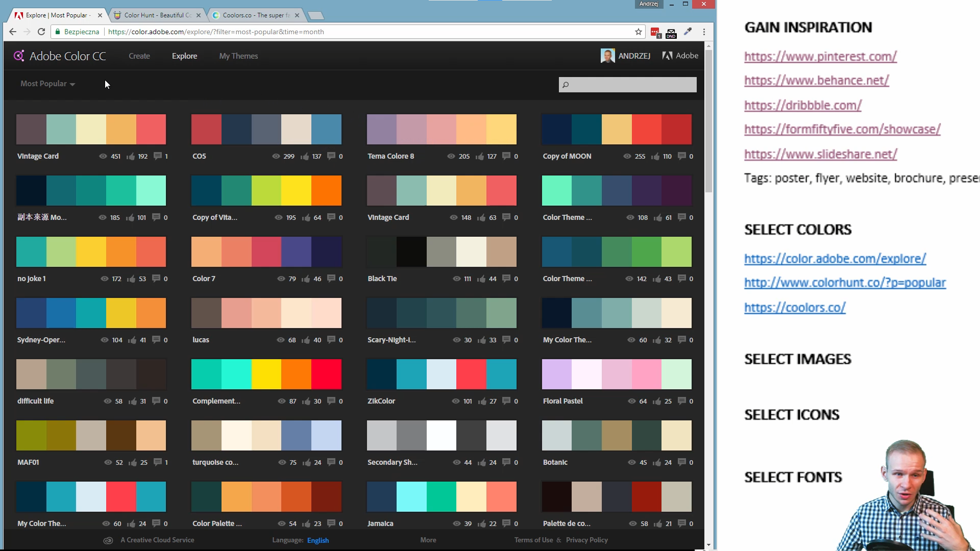980x551 pixels.
Task: Open the dribbble.com link in document
Action: tap(803, 106)
